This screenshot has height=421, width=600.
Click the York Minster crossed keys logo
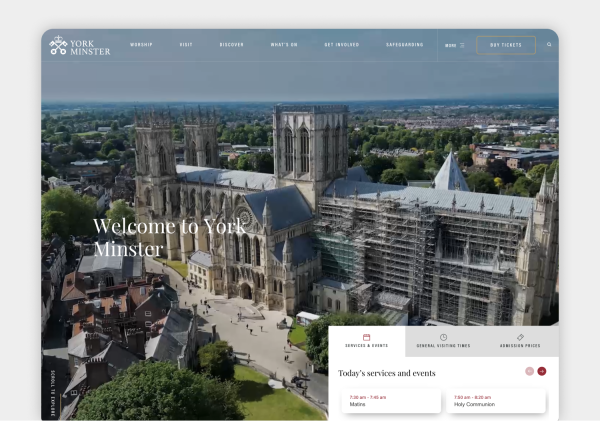point(80,45)
